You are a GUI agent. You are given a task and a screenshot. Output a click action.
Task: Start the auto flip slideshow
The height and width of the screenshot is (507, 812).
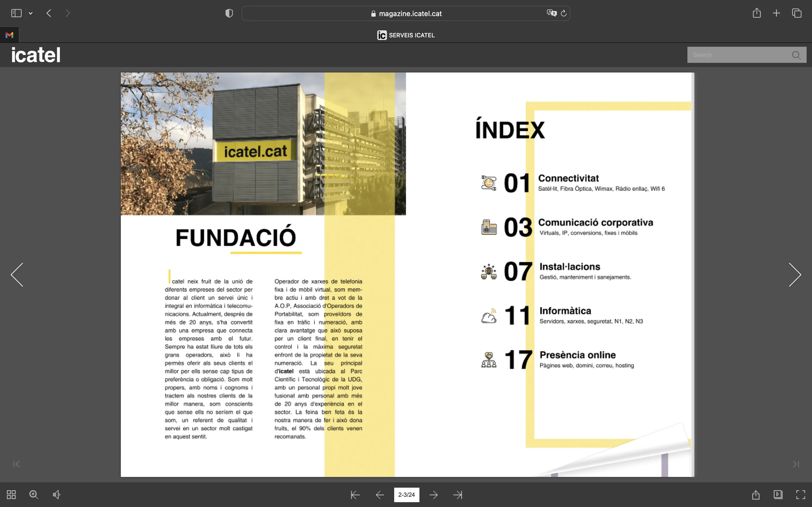[x=778, y=495]
